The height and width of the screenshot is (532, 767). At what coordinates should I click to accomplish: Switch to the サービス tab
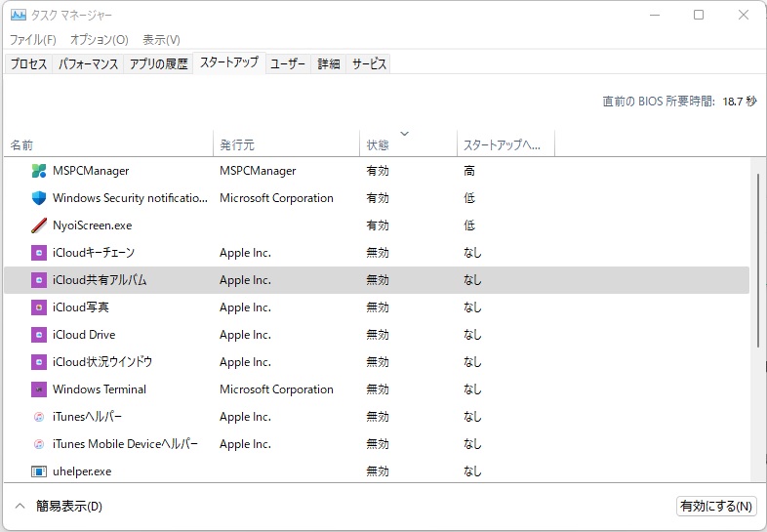pos(369,63)
